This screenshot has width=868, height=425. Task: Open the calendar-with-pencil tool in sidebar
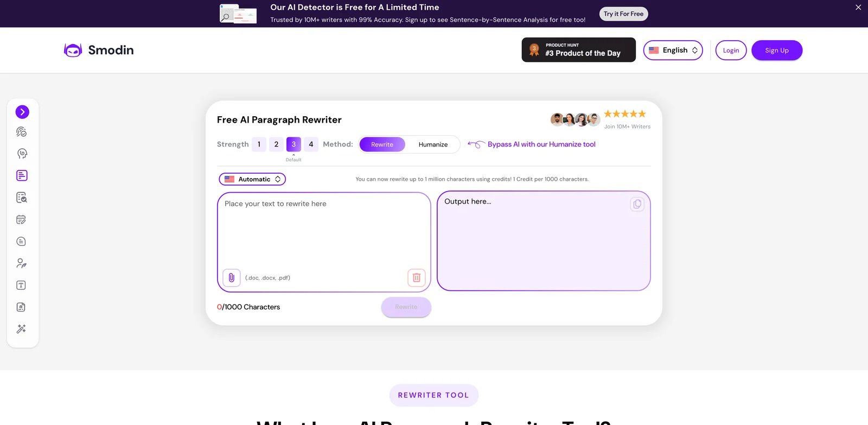pos(21,219)
